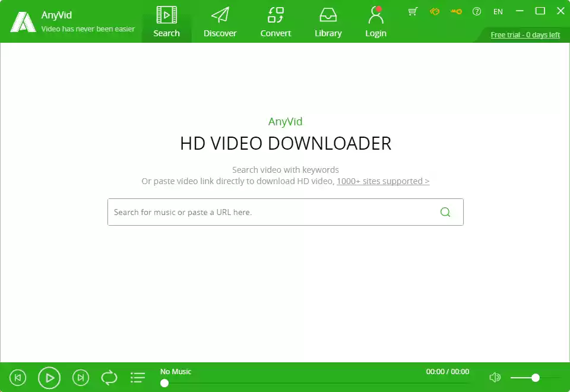Open the help question mark icon
The height and width of the screenshot is (392, 570).
[x=477, y=12]
